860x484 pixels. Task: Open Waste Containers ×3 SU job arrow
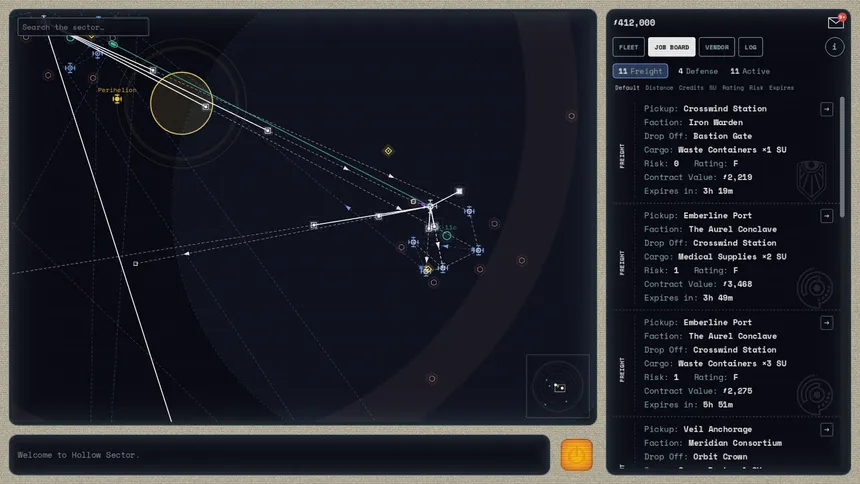[x=827, y=323]
